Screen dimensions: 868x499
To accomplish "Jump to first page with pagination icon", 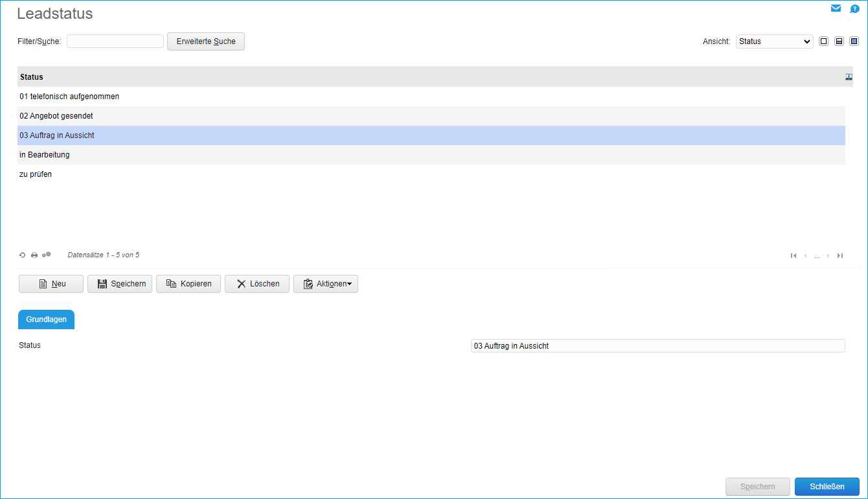I will 794,255.
